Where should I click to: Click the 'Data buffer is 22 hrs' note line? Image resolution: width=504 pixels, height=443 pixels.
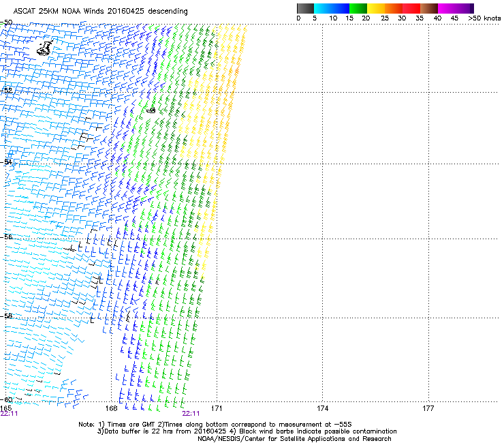pos(247,431)
